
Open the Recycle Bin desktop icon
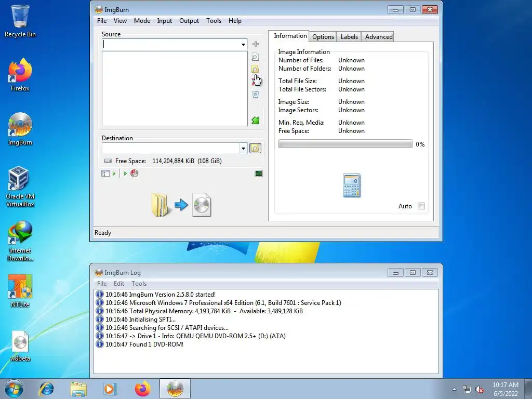coord(20,21)
